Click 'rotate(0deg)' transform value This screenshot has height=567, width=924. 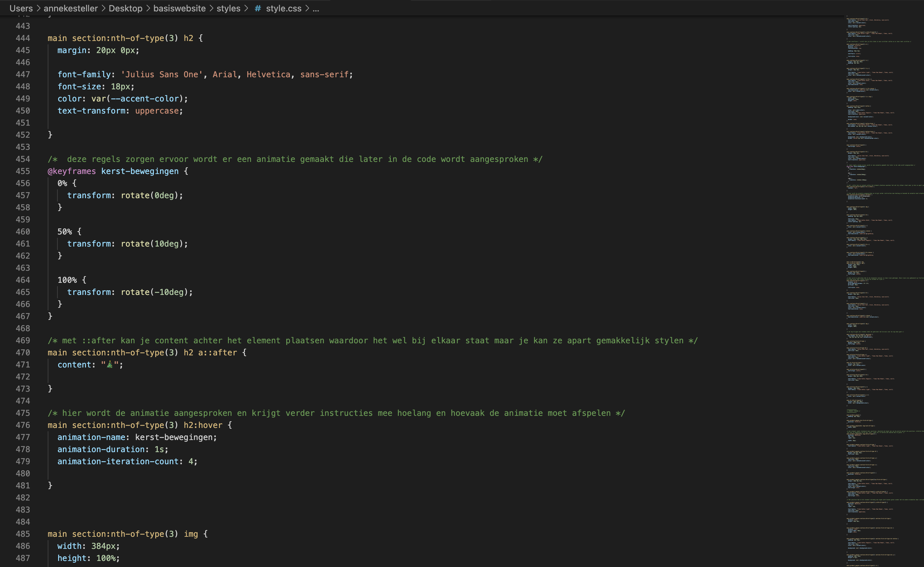click(x=150, y=195)
